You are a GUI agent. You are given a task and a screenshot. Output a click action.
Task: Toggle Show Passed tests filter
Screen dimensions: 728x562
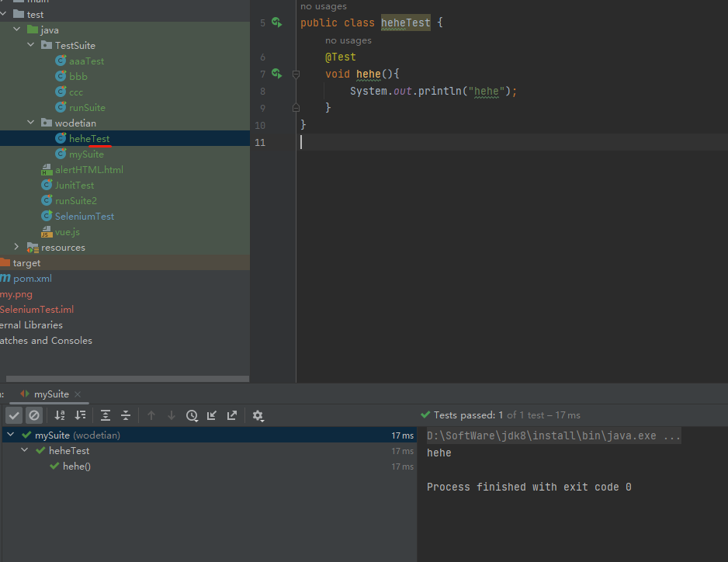pyautogui.click(x=13, y=415)
